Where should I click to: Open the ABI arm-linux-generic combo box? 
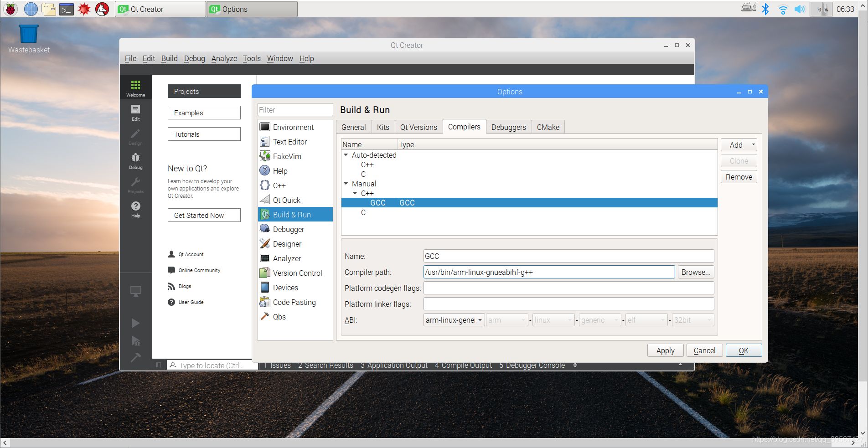point(453,320)
